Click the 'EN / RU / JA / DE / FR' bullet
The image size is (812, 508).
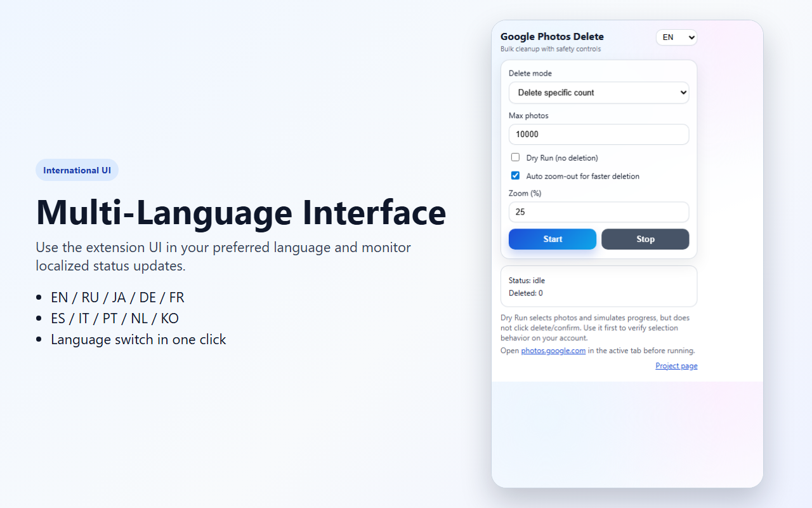tap(117, 297)
